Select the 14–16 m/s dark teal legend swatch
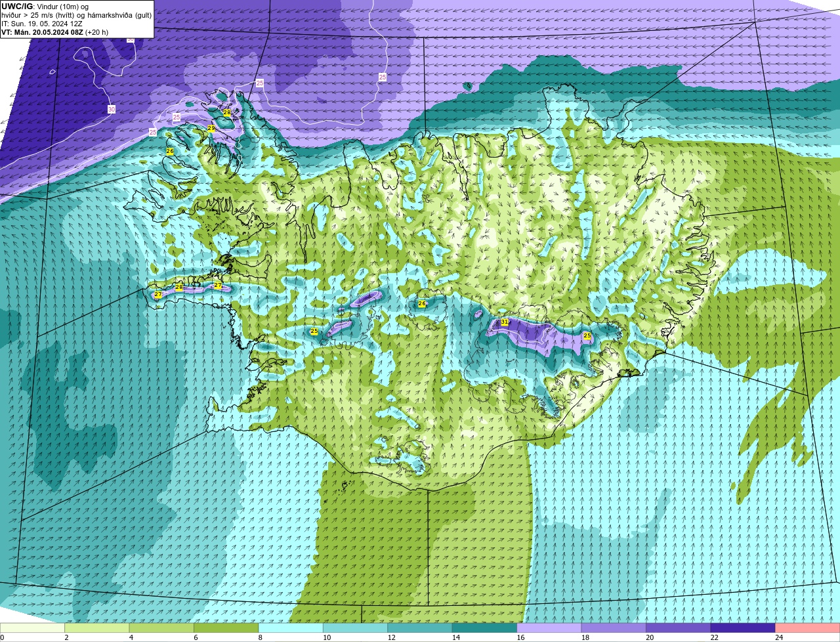Screen dimensions: 840x642 tap(485, 628)
